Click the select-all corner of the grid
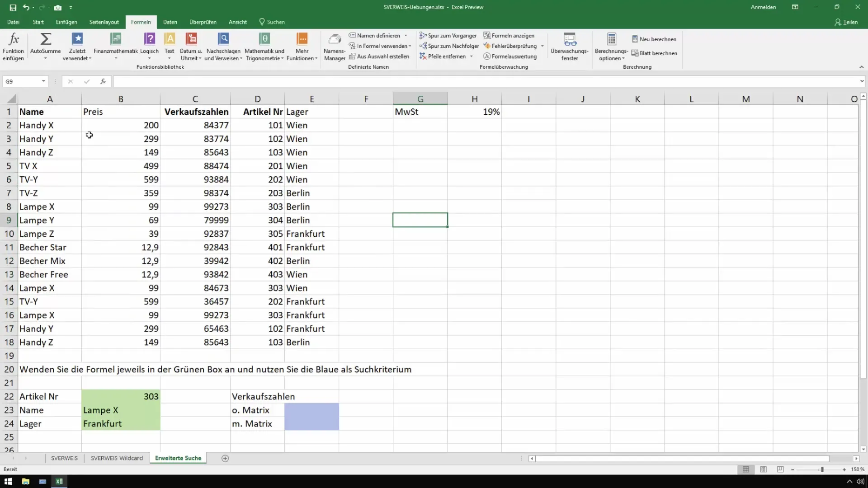Viewport: 868px width, 488px height. coord(9,99)
